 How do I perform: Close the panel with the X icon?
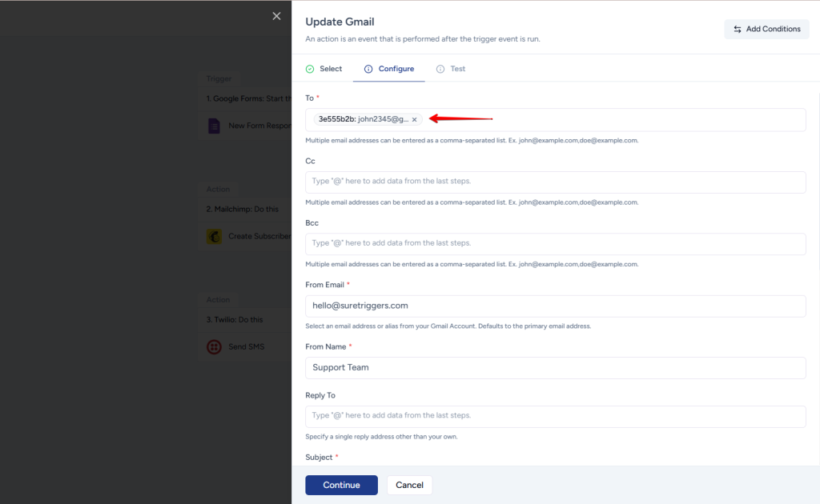(276, 16)
